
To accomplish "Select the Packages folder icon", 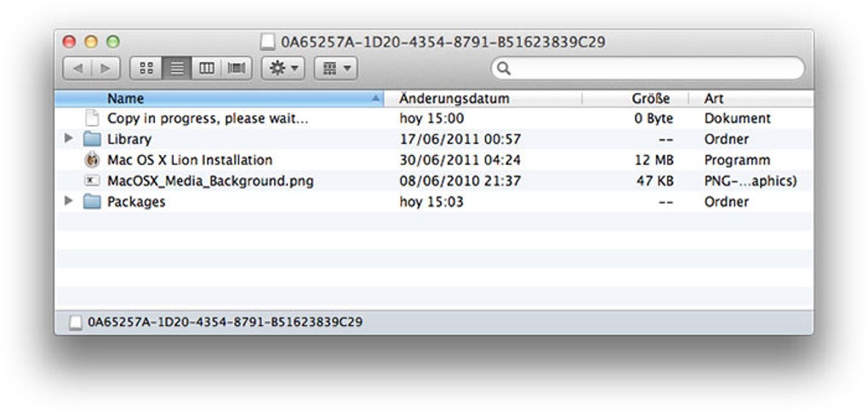I will point(92,202).
